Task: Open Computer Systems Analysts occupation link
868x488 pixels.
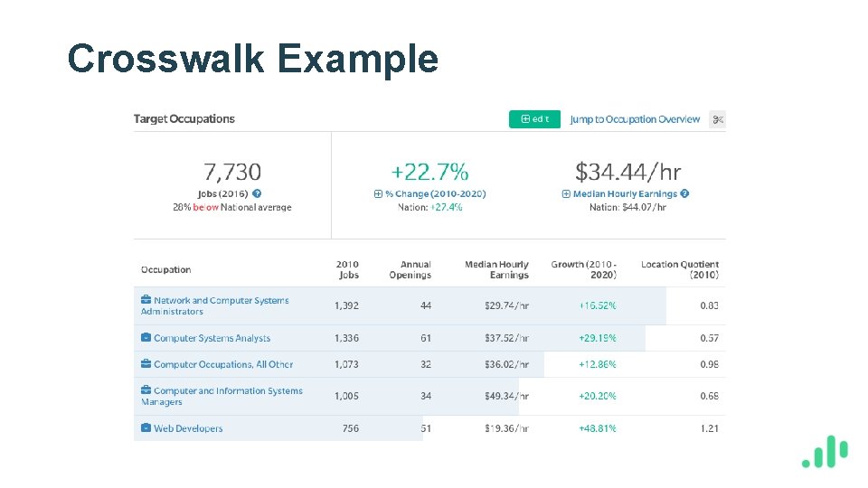Action: (x=212, y=338)
